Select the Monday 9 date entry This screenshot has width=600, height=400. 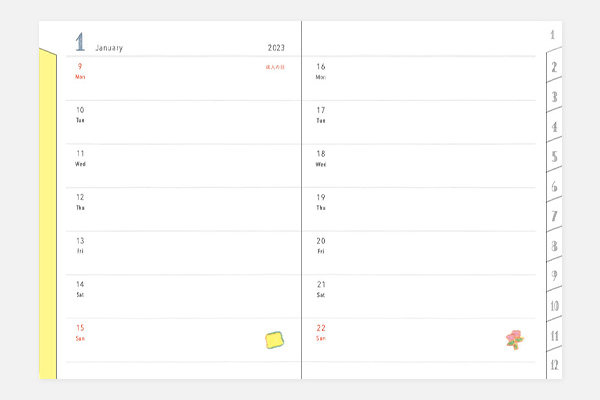click(80, 70)
